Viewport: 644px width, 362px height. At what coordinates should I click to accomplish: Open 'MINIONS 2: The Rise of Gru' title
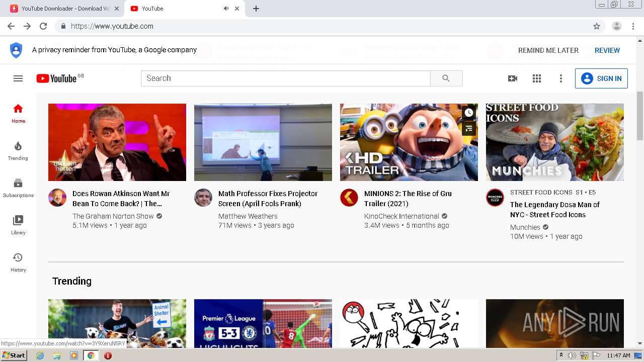click(x=408, y=199)
